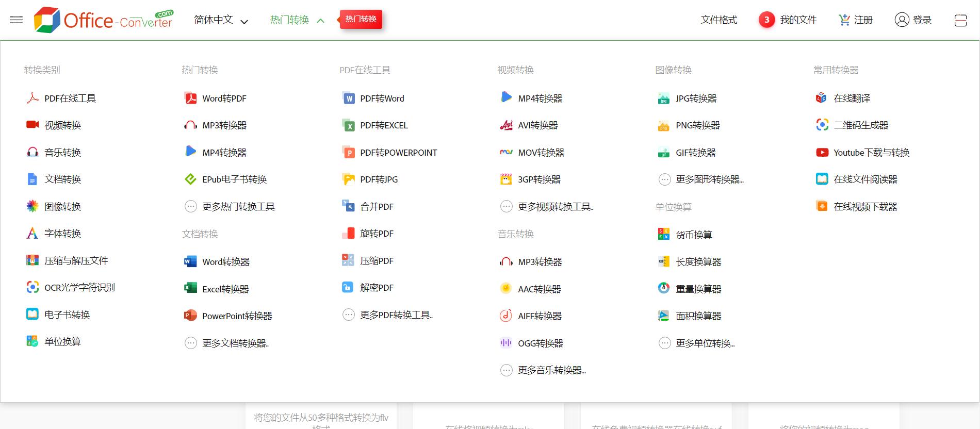This screenshot has height=429, width=980.
Task: Expand 更多文档转换器
Action: click(x=226, y=343)
